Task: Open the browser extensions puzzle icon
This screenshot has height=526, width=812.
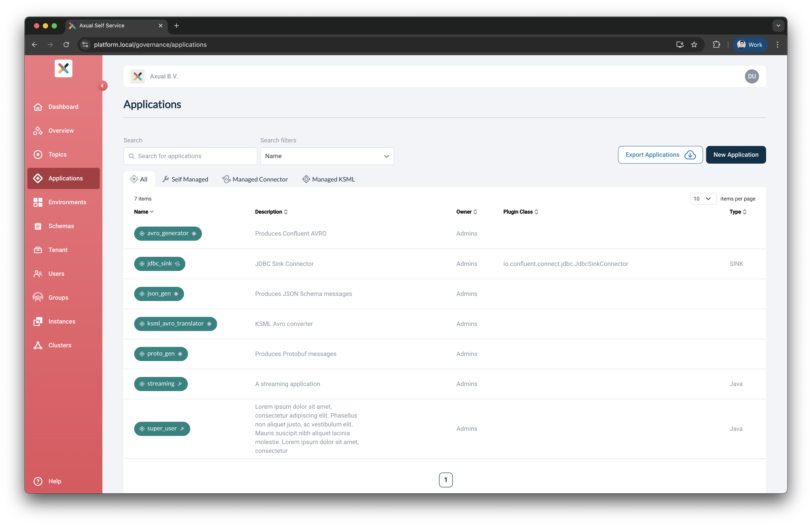Action: [x=716, y=45]
